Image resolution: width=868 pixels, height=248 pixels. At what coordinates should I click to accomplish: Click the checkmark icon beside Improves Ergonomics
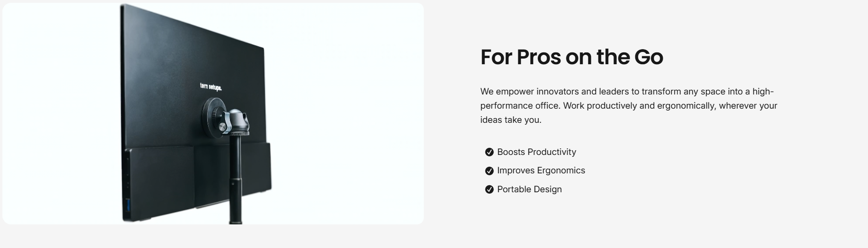point(489,171)
